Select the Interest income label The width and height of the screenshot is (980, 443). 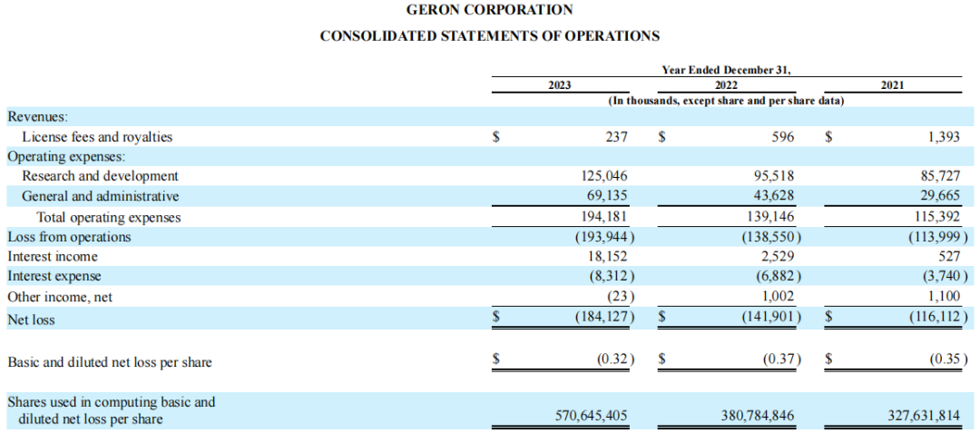(53, 256)
